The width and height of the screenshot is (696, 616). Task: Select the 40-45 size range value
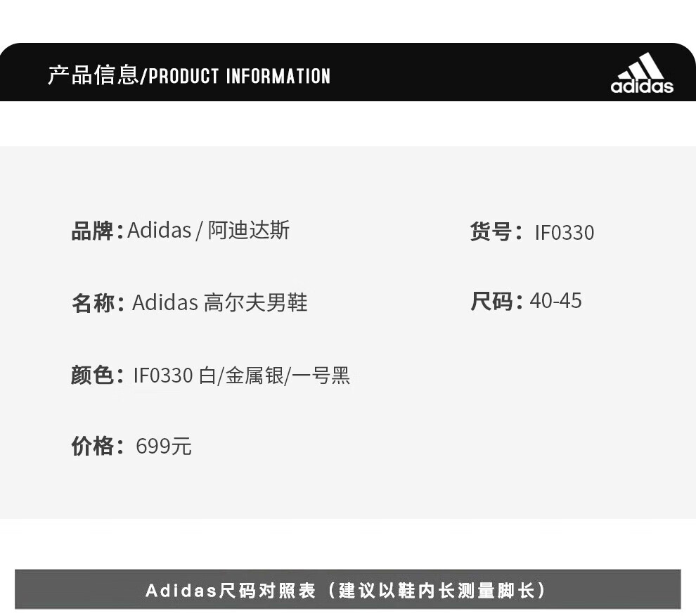pos(555,301)
